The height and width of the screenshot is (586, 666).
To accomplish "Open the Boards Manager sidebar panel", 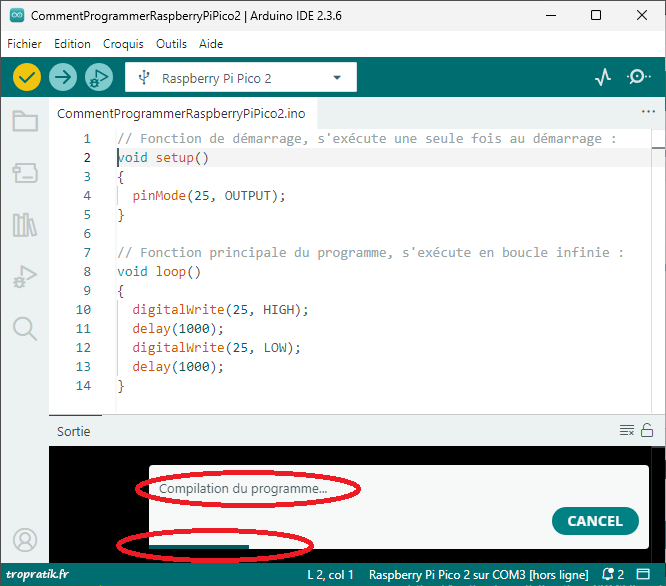I will pyautogui.click(x=25, y=173).
